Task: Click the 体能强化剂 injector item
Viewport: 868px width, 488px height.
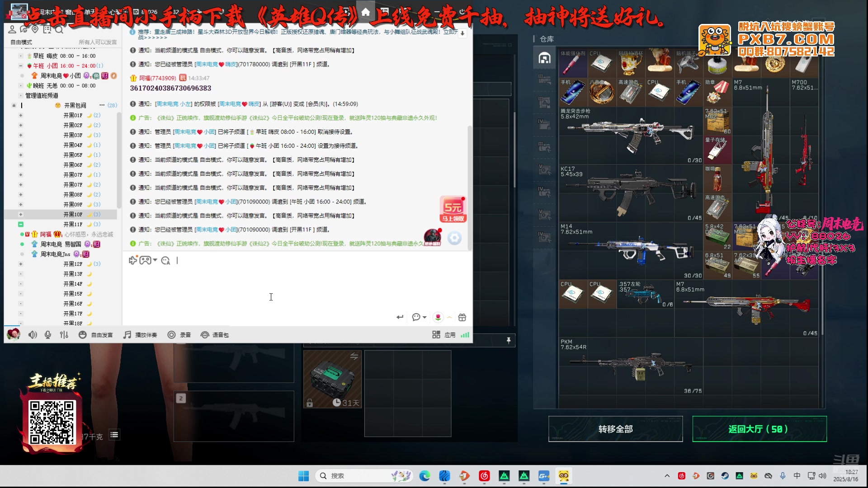Action: click(573, 63)
